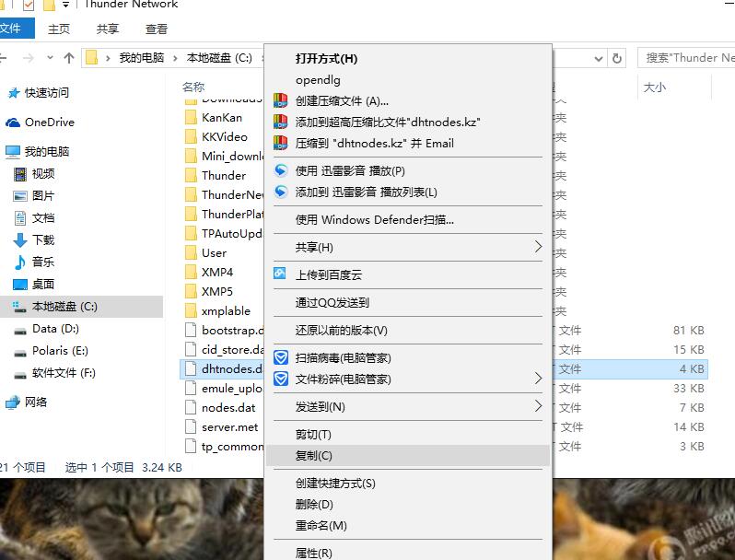735x560 pixels.
Task: Switch to the 查看 ribbon tab
Action: [156, 29]
